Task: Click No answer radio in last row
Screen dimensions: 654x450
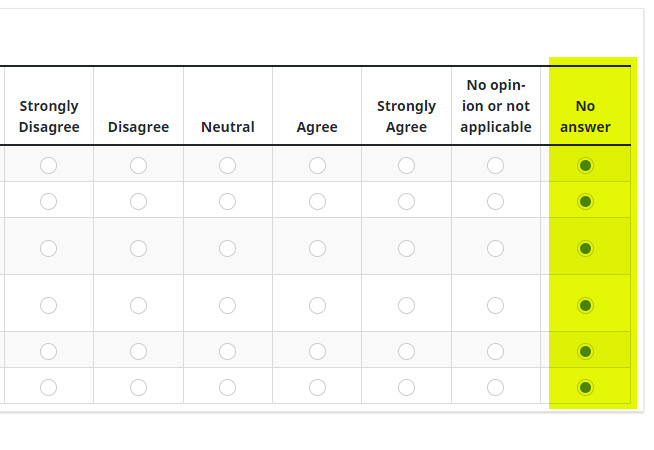Action: [586, 386]
